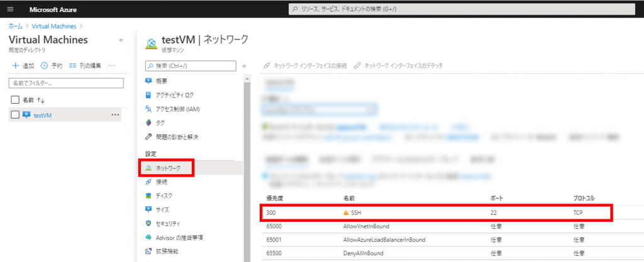Open the blurred network interface dropdown
The image size is (644, 262).
319,109
